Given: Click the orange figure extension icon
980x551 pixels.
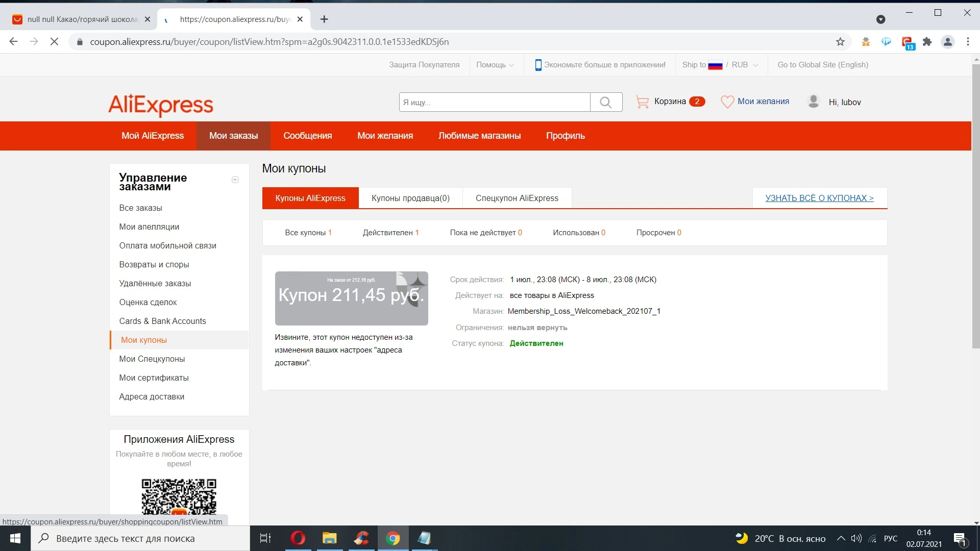Looking at the screenshot, I should tap(866, 42).
